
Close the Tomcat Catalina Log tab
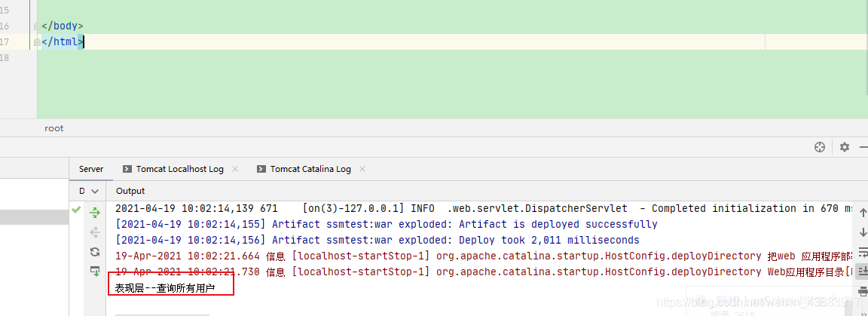click(362, 169)
